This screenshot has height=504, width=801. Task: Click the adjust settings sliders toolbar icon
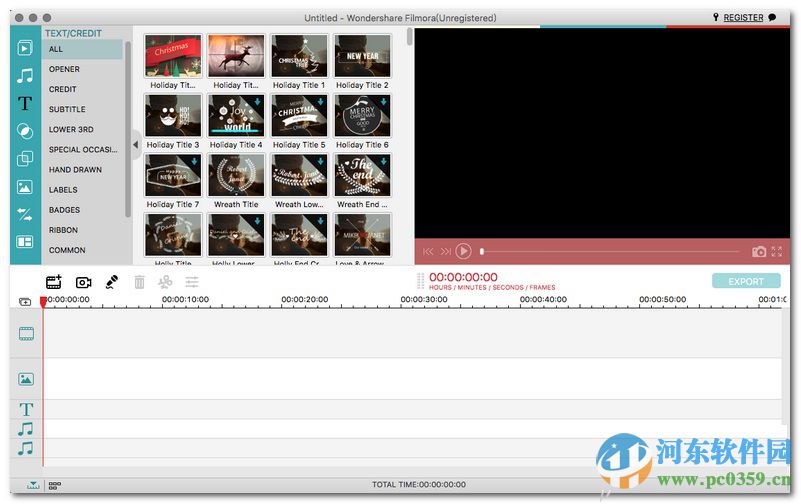pyautogui.click(x=192, y=282)
